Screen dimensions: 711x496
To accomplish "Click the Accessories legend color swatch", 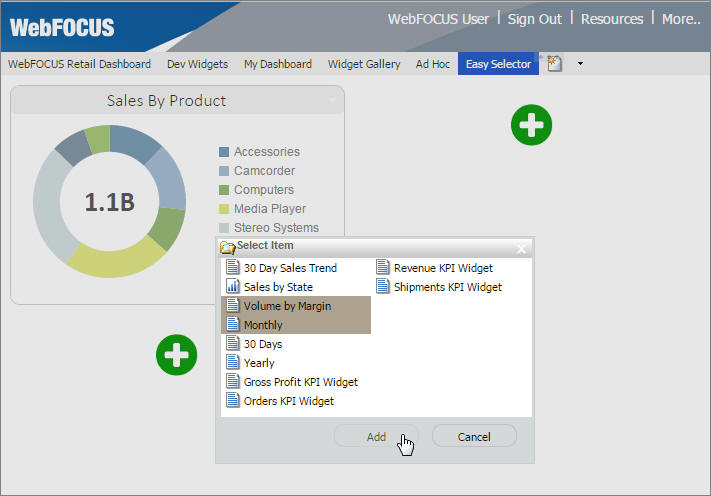I will 224,152.
